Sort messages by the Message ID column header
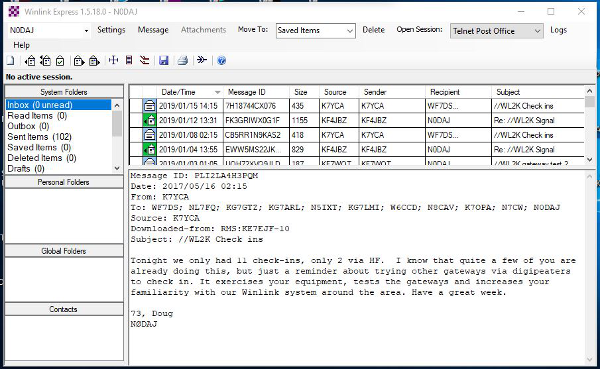Viewport: 600px width, 369px height. tap(256, 92)
